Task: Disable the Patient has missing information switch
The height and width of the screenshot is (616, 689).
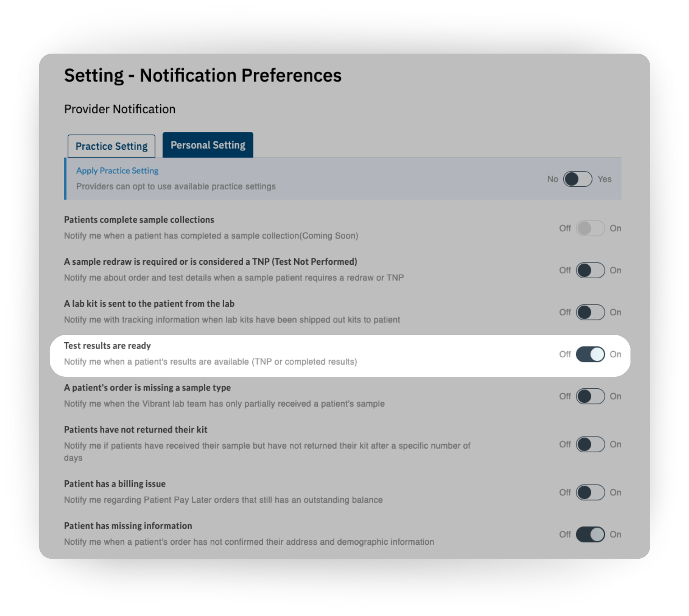Action: (590, 535)
